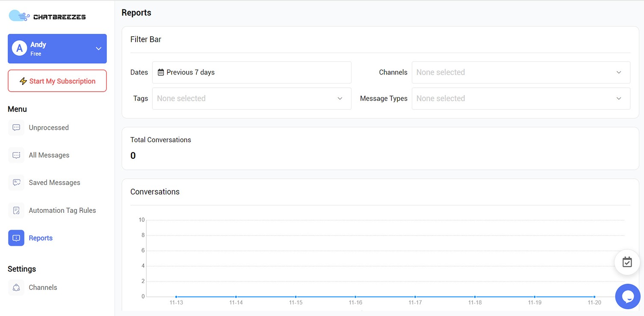Click the Saved Messages icon
Screen dimensions: 644x316
16,182
